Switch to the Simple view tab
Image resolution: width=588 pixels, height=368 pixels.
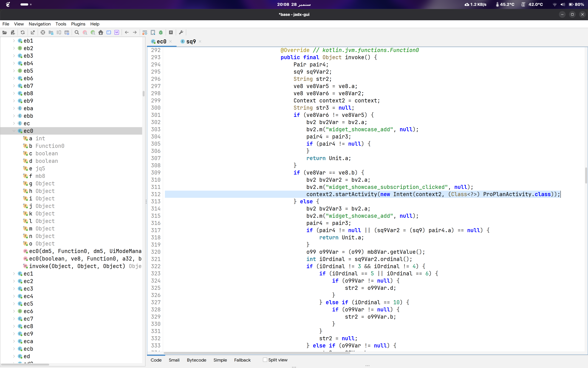pos(220,360)
